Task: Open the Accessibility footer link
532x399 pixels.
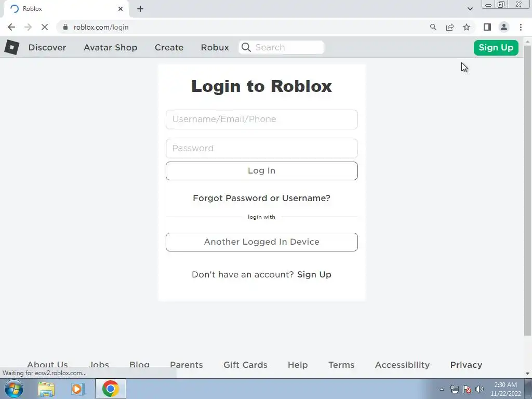Action: (403, 365)
